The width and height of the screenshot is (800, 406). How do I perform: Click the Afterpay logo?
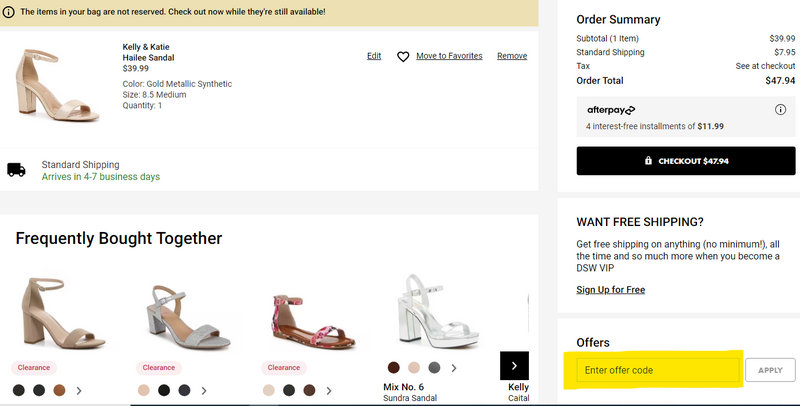[611, 109]
